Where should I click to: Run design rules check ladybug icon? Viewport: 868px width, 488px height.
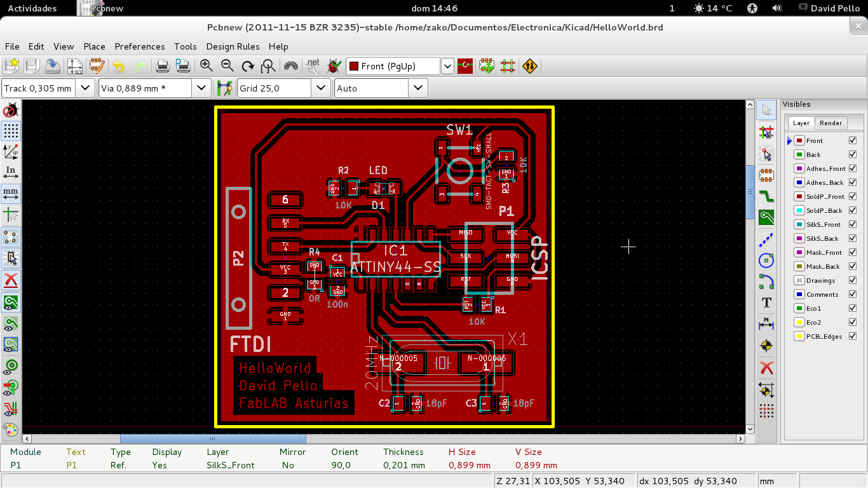coord(334,65)
